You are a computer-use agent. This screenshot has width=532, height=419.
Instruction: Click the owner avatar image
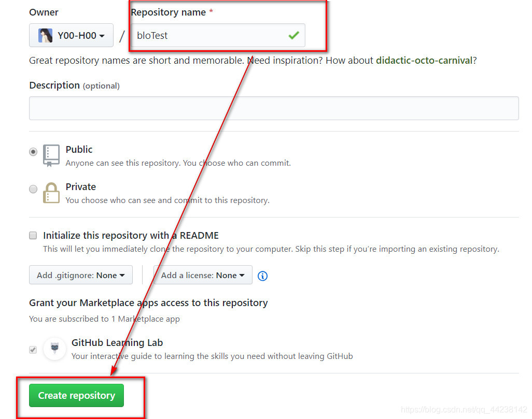coord(45,35)
